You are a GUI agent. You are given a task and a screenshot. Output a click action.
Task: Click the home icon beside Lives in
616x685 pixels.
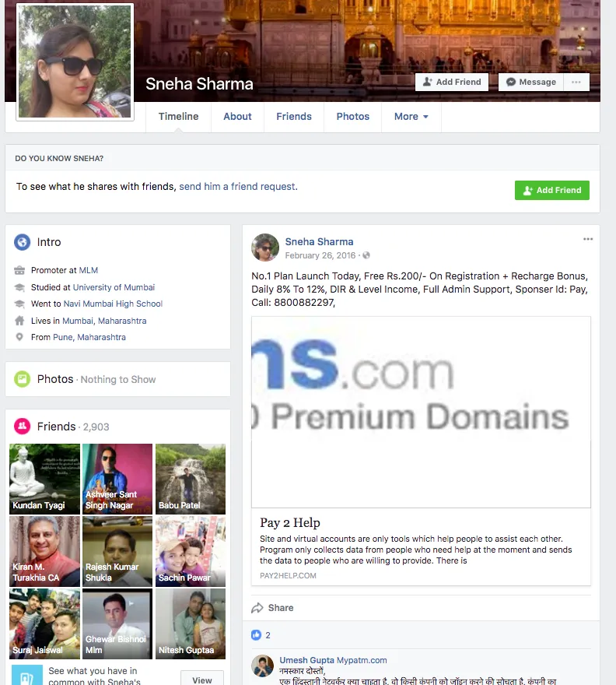pos(19,321)
